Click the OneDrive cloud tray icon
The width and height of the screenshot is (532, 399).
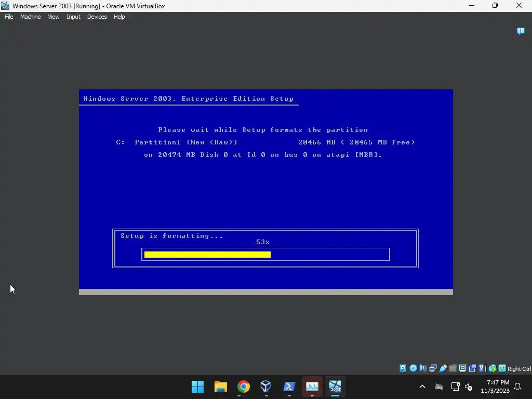pos(439,387)
